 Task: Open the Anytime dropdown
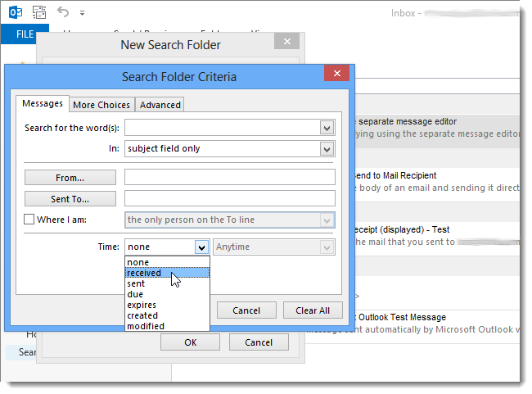click(274, 247)
